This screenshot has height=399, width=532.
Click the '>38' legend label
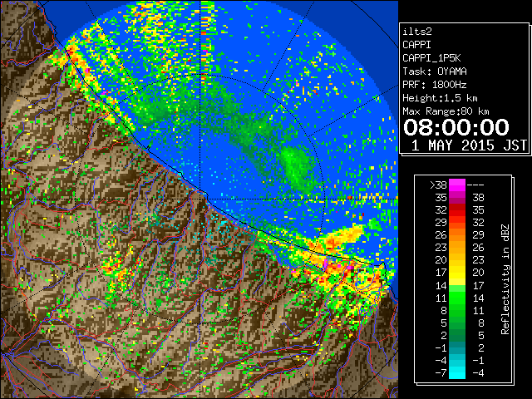[x=438, y=185]
